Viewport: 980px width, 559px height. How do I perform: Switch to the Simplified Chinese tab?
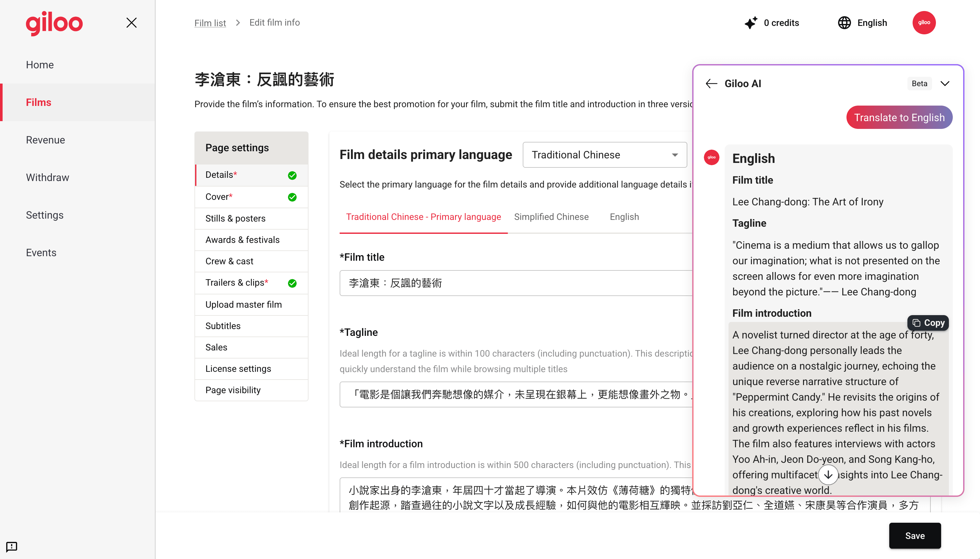(551, 217)
